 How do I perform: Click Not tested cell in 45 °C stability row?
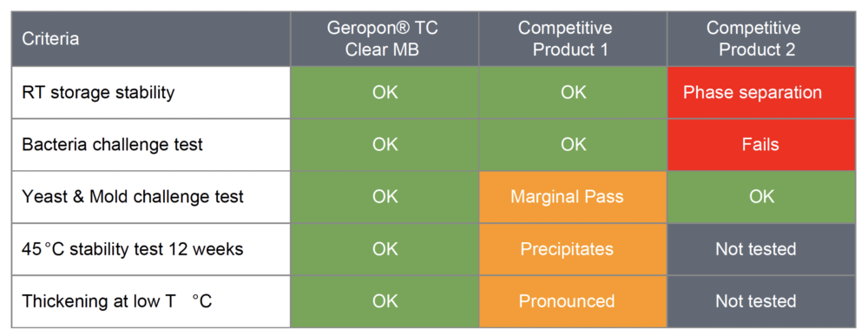tap(762, 249)
